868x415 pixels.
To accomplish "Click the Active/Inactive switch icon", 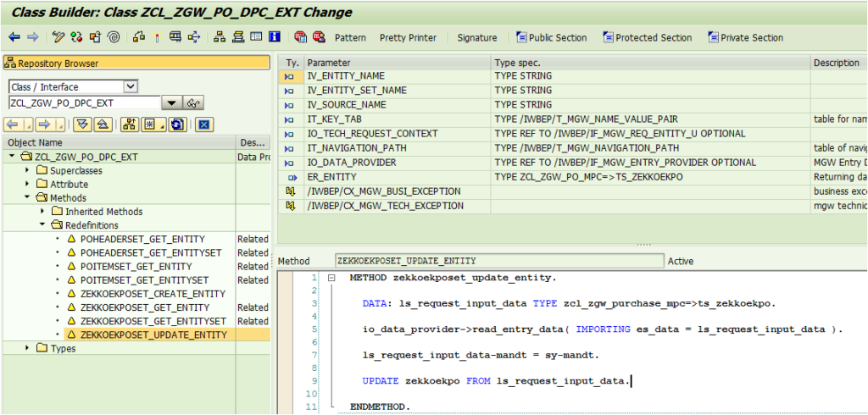I will (76, 37).
